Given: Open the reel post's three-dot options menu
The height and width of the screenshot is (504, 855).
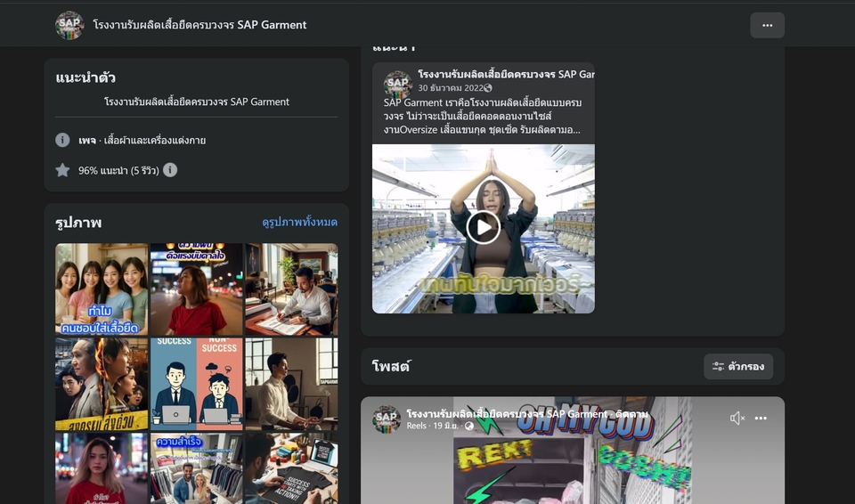Looking at the screenshot, I should tap(761, 419).
